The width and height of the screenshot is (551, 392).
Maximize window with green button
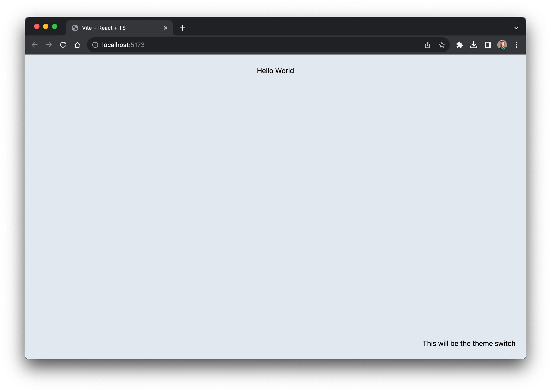55,27
